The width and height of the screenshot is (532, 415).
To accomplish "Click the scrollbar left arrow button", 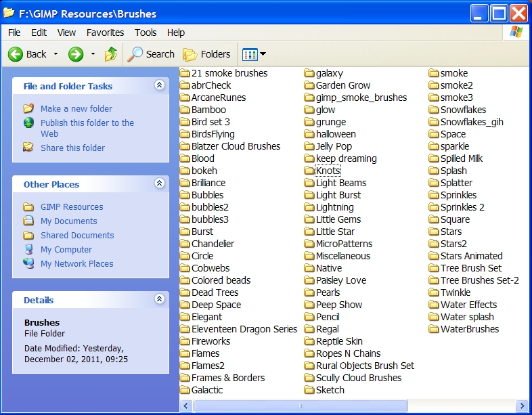I will (185, 406).
